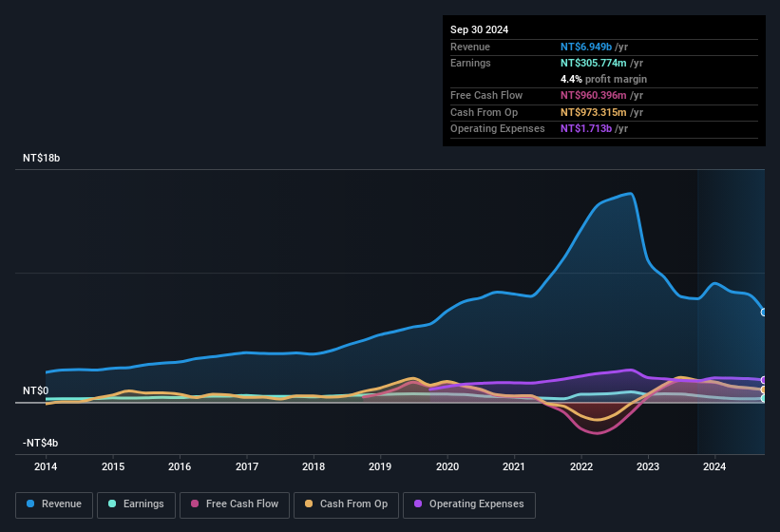Image resolution: width=780 pixels, height=532 pixels.
Task: Click the Revenue end-point marker on chart
Action: [764, 313]
